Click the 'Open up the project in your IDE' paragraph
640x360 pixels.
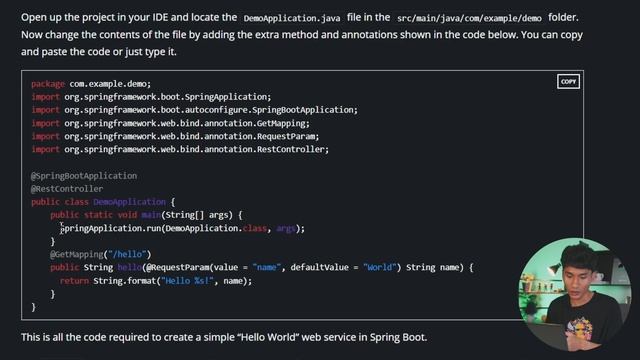[302, 35]
